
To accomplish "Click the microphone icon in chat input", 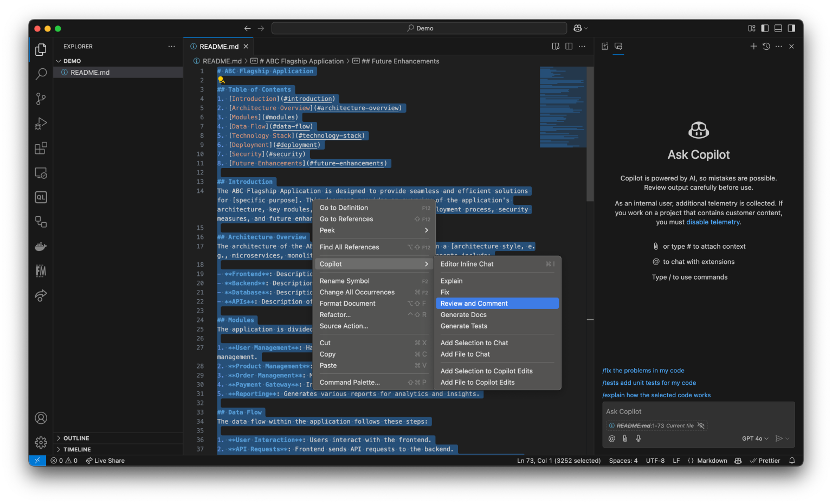I will tap(638, 438).
